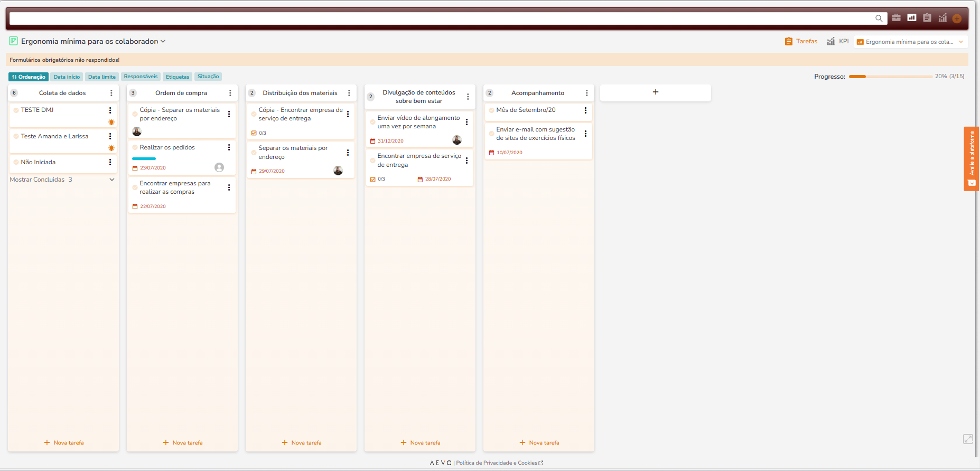Mark Enviar e-mail com sugestão as complete
Viewport: 980px width, 471px height.
coord(491,134)
